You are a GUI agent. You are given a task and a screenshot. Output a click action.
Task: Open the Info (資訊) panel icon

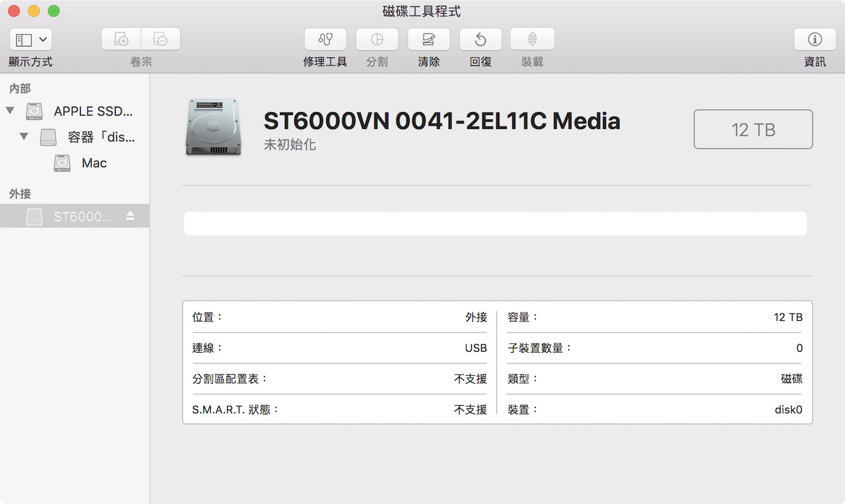814,40
